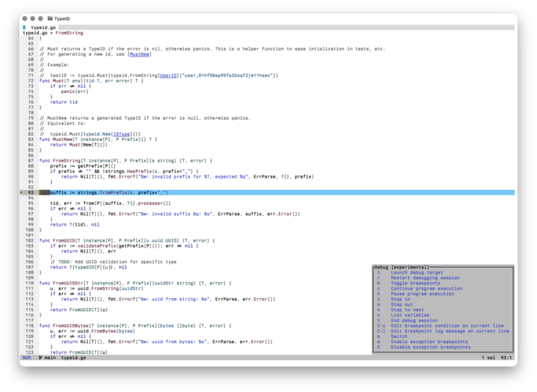This screenshot has height=392, width=537.
Task: Click the func Must declaration on line 72
Action: (91, 81)
